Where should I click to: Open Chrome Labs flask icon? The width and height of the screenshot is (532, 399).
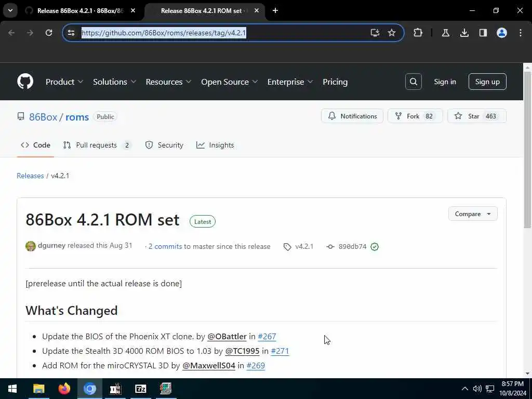[x=445, y=33]
